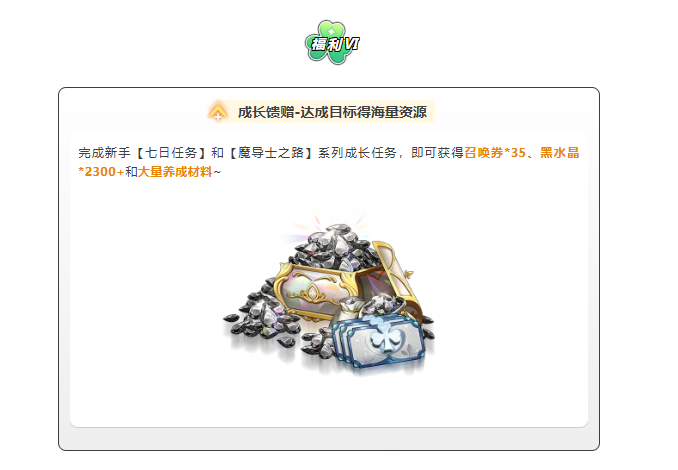The height and width of the screenshot is (470, 678).
Task: Click the orange 召唤券*35 text
Action: coord(495,153)
